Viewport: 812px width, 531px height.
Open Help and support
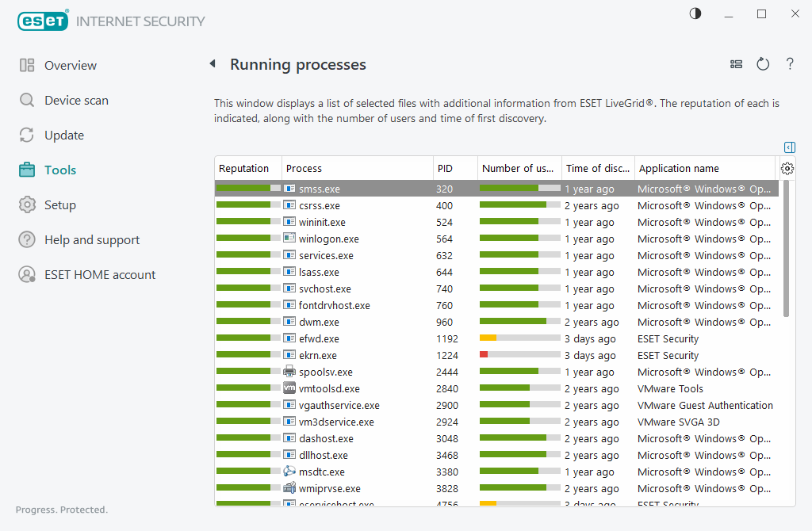92,240
